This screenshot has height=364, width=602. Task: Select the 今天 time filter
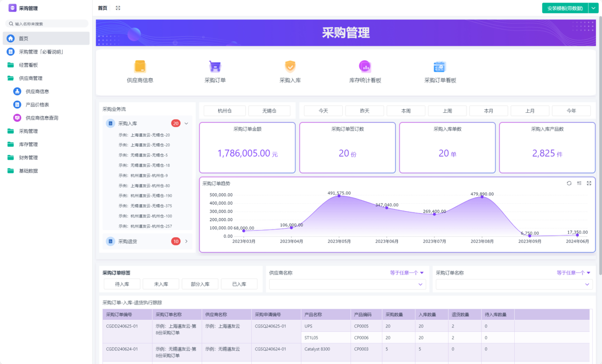[x=323, y=111]
